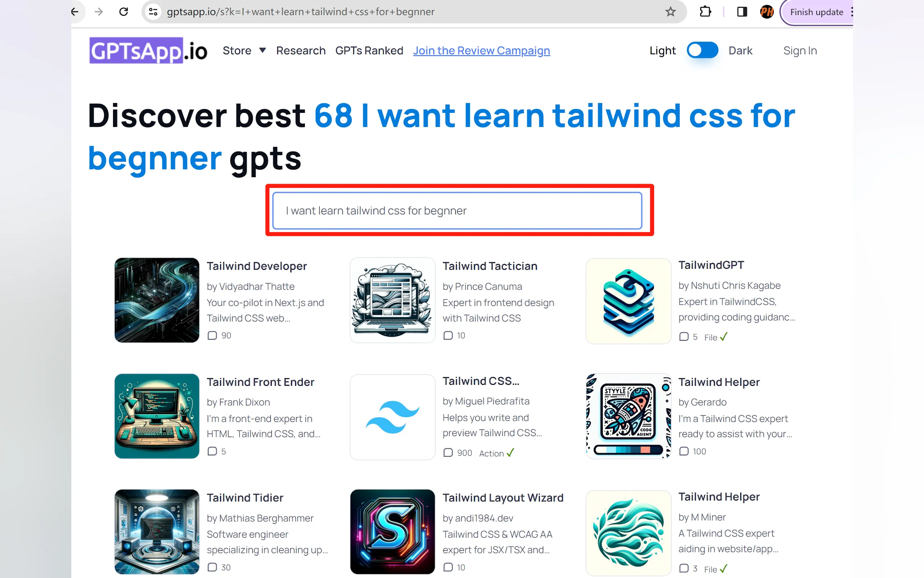Open Join the Review Campaign link
The image size is (924, 578).
point(481,51)
